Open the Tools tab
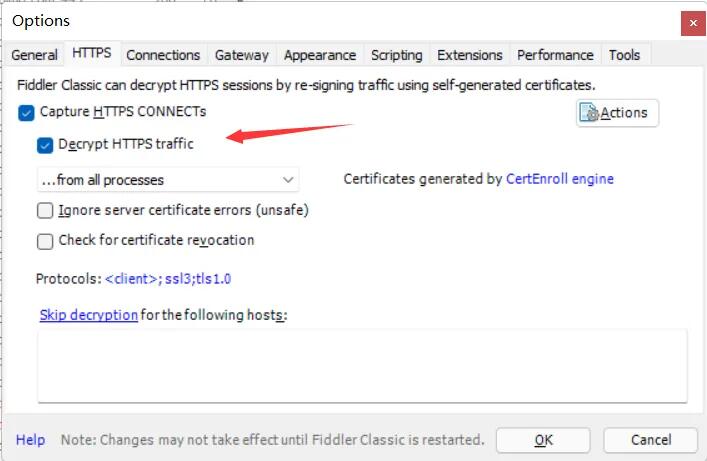Viewport: 707px width, 461px height. (625, 55)
